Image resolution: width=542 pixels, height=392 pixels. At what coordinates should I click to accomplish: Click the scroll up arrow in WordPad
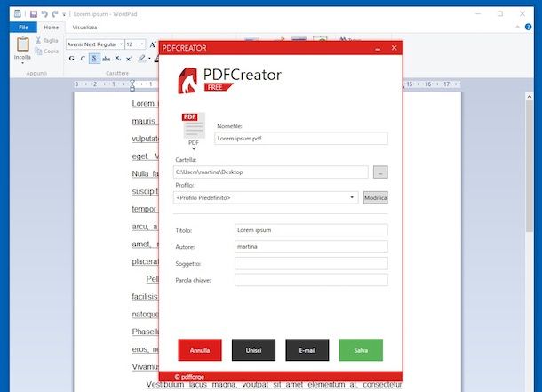point(530,97)
